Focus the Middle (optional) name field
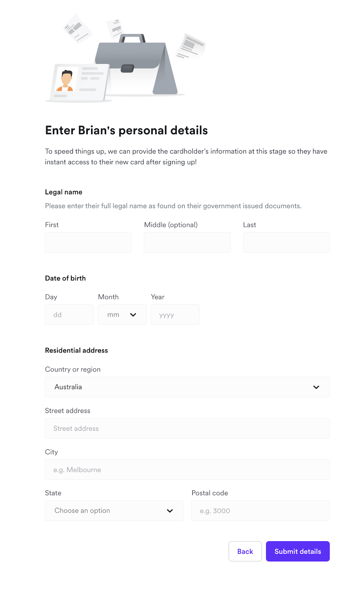 point(187,243)
